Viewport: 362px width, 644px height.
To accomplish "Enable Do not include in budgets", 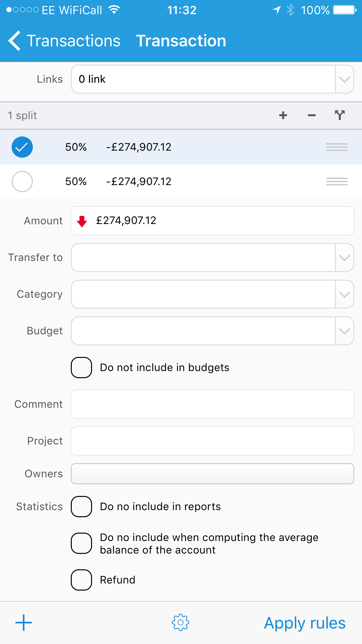I will (x=81, y=368).
